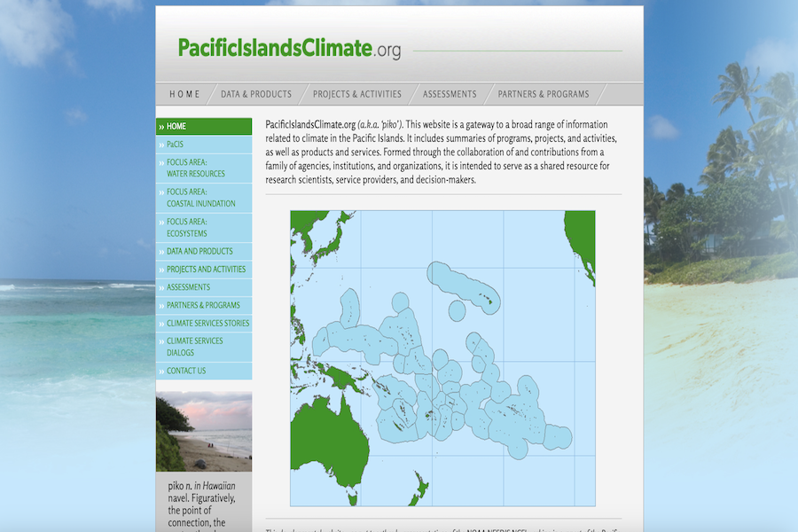The image size is (798, 532).
Task: Select the green HOME sidebar item
Action: coord(204,126)
